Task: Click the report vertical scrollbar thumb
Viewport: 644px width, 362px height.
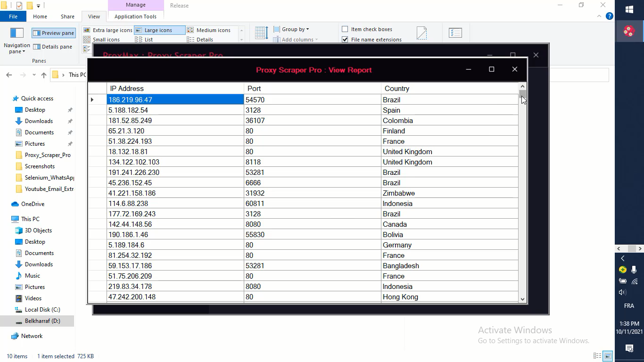Action: point(522,94)
